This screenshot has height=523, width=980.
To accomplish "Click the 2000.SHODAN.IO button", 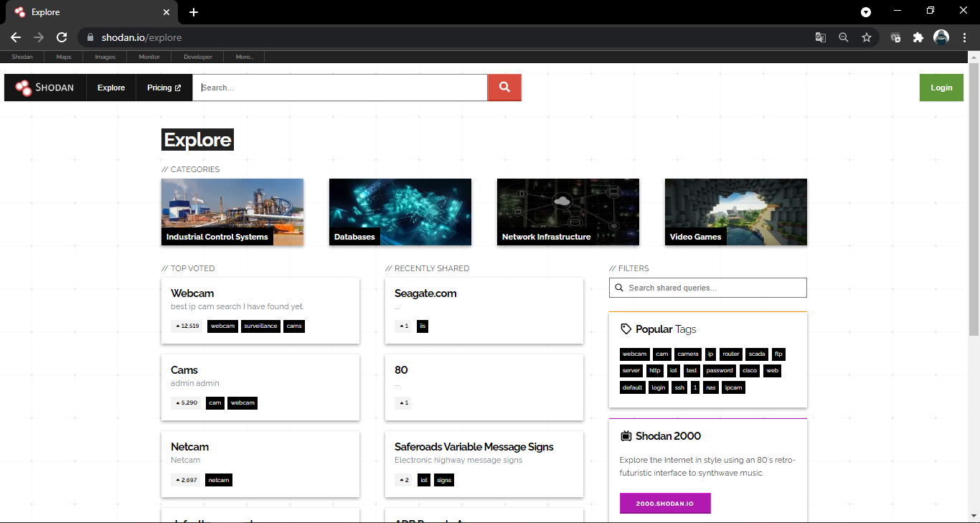I will (x=665, y=504).
